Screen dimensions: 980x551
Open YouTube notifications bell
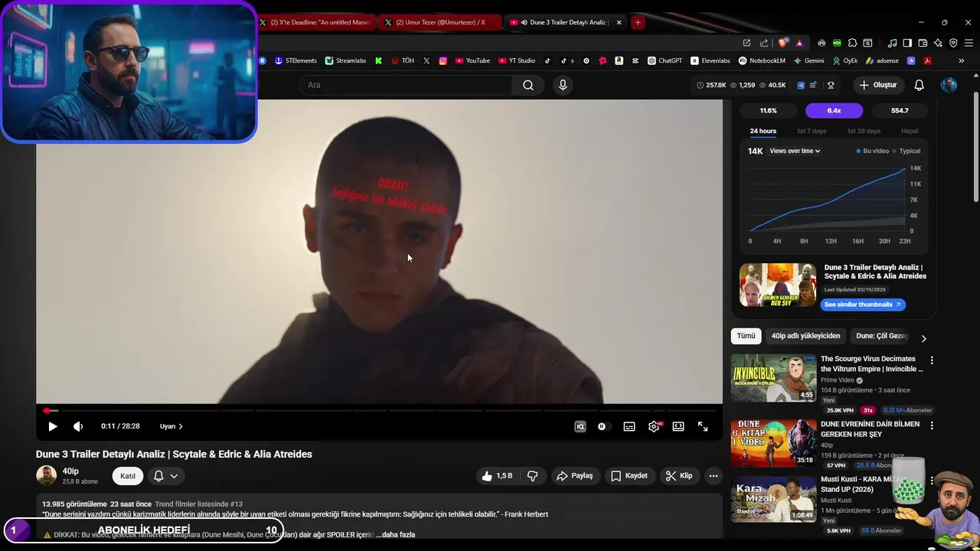pos(920,85)
